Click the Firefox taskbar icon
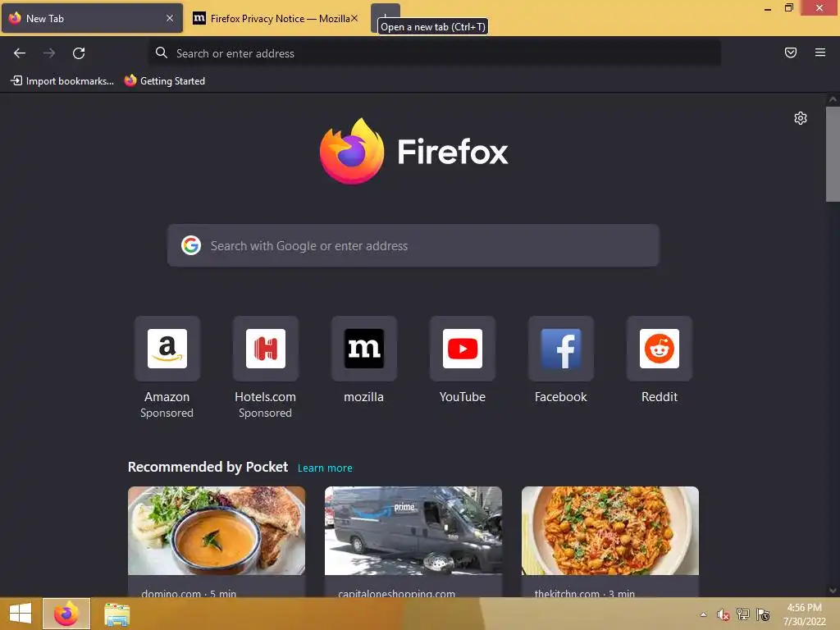 pyautogui.click(x=66, y=614)
